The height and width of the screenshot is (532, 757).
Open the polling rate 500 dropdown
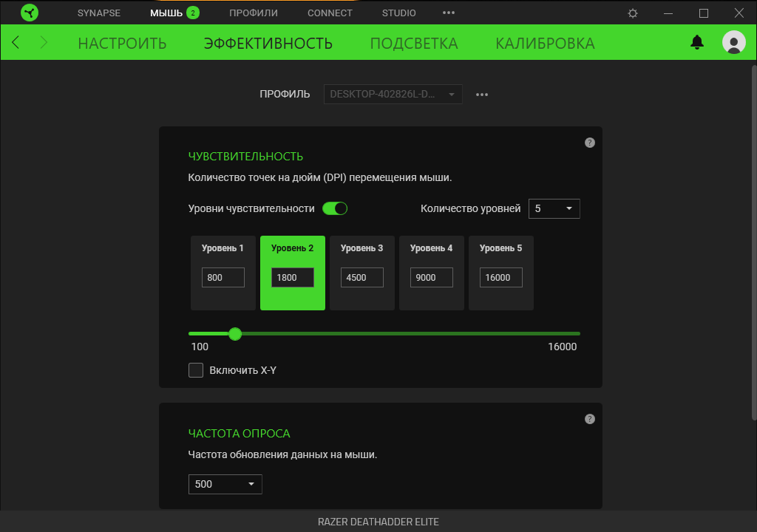coord(225,484)
